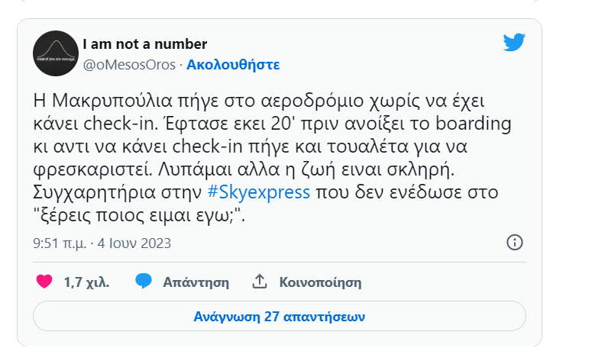Click the display name 'I am not a number'
The image size is (608, 364).
tap(144, 44)
